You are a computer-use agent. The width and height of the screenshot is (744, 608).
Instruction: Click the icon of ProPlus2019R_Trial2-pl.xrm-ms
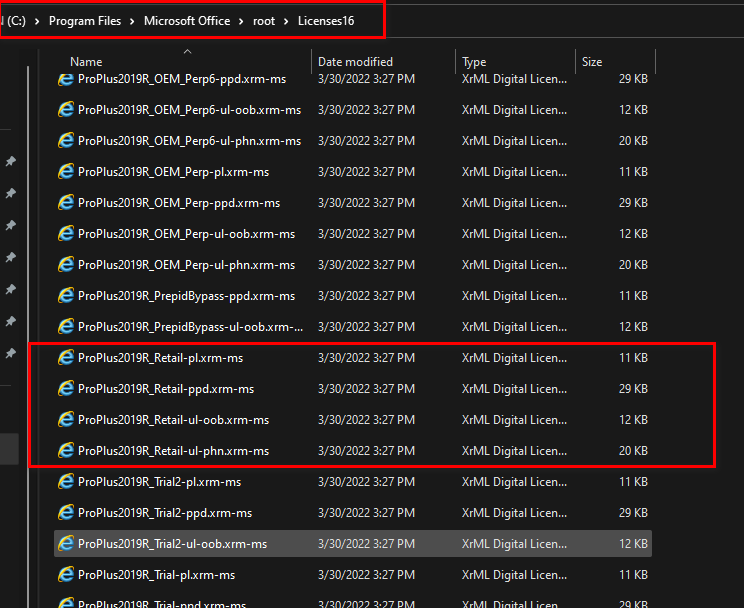(65, 482)
